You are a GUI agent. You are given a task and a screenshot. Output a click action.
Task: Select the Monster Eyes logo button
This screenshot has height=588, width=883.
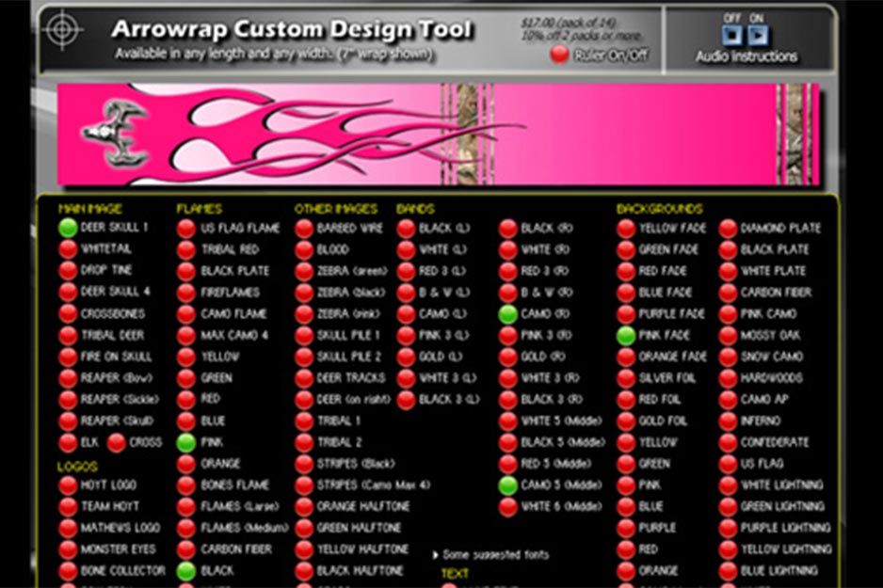(x=68, y=549)
